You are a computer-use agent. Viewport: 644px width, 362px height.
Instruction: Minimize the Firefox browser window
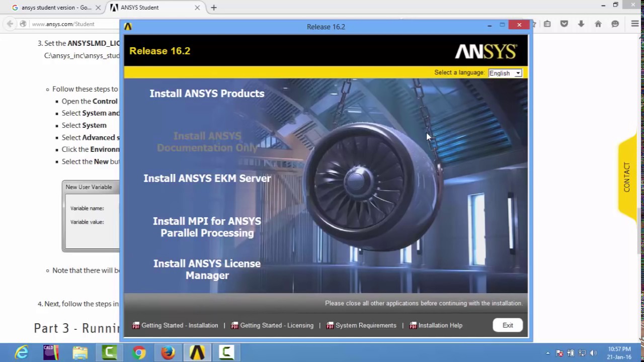pyautogui.click(x=603, y=5)
